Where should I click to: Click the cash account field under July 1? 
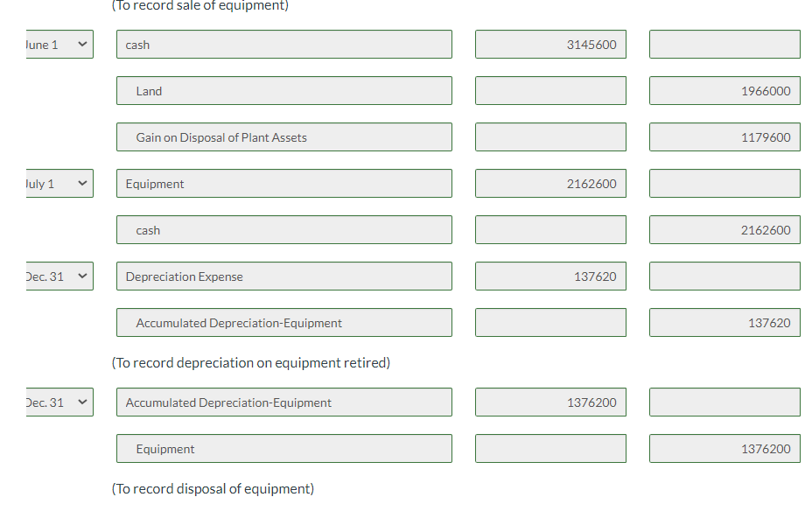click(284, 229)
